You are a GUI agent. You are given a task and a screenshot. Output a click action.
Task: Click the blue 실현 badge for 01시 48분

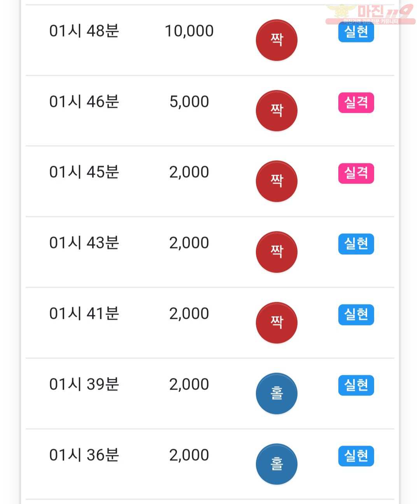click(356, 32)
